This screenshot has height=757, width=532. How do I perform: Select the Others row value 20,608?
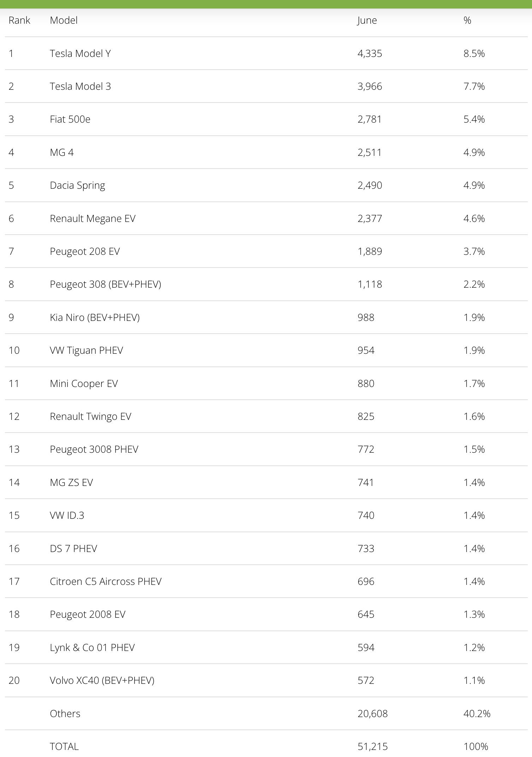tap(373, 714)
